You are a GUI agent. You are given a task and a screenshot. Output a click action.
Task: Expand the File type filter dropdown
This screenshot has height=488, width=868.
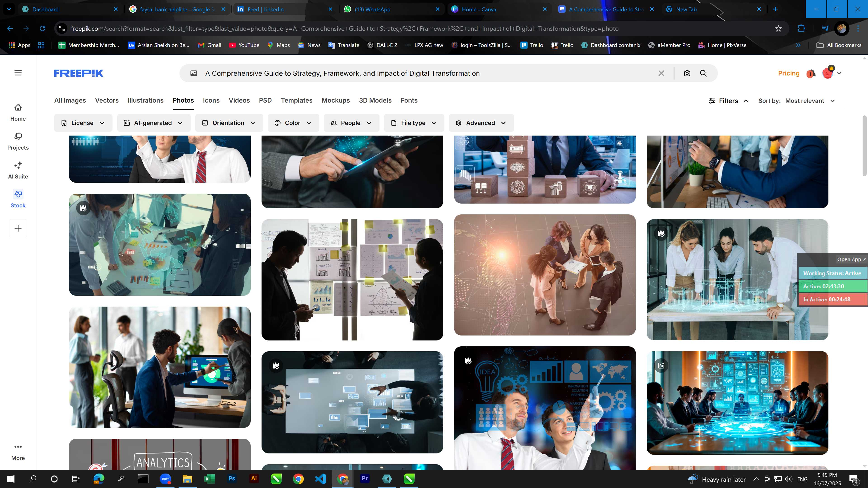pyautogui.click(x=414, y=123)
